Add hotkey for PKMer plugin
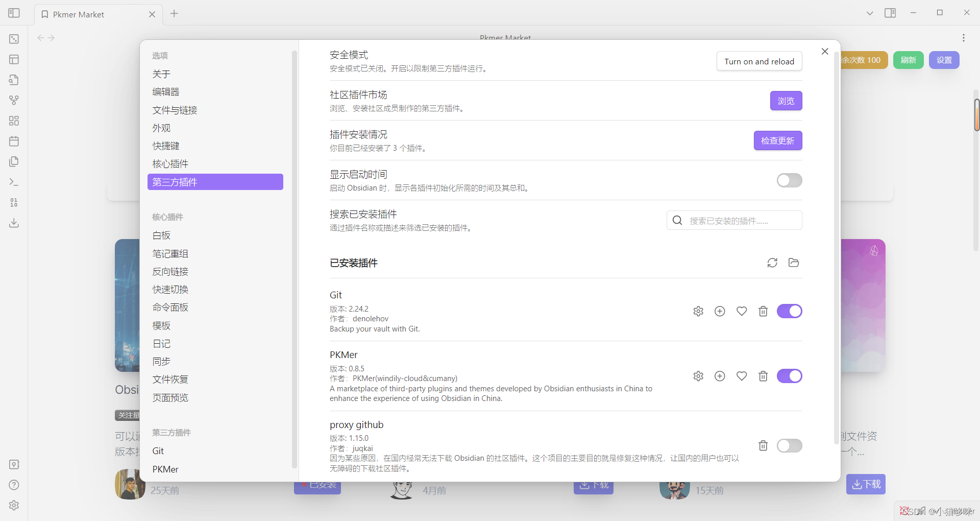Viewport: 980px width, 521px height. (x=720, y=376)
